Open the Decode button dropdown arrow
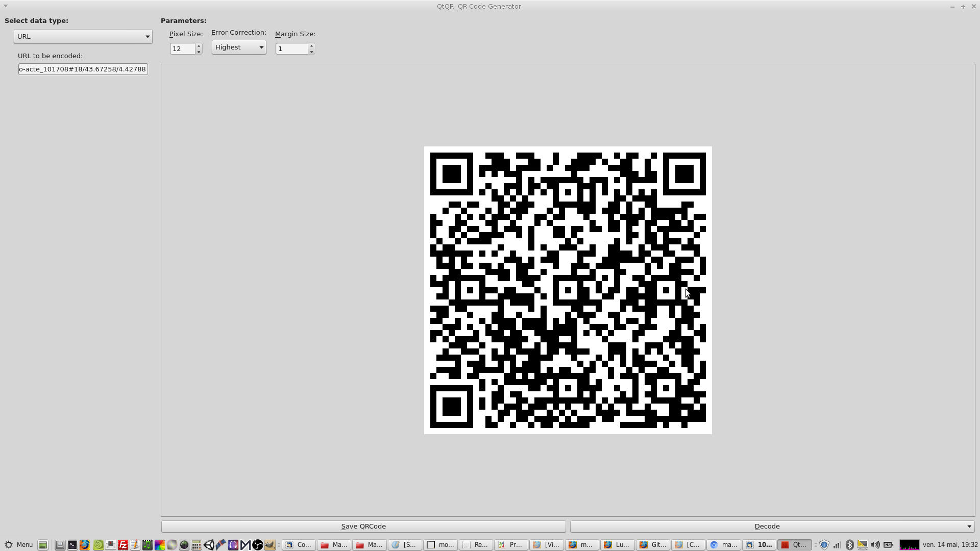The image size is (980, 551). pyautogui.click(x=969, y=527)
